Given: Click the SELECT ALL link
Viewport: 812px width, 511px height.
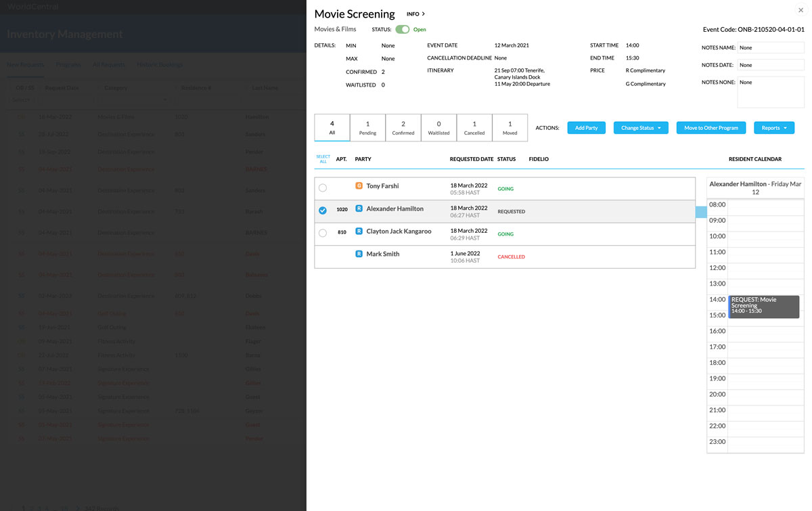Looking at the screenshot, I should coord(323,159).
